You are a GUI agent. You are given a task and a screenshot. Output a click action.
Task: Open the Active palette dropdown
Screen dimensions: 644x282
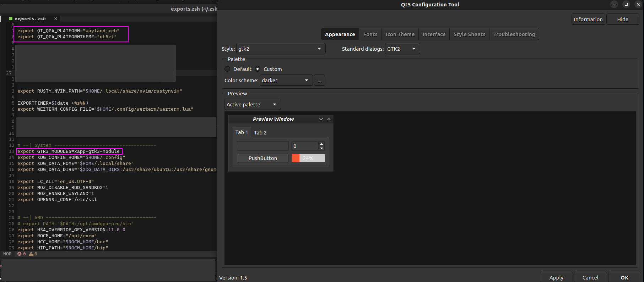click(253, 104)
